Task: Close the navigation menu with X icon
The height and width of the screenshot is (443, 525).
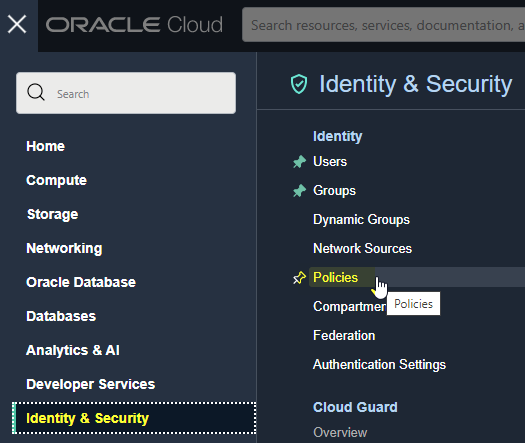Action: tap(17, 24)
